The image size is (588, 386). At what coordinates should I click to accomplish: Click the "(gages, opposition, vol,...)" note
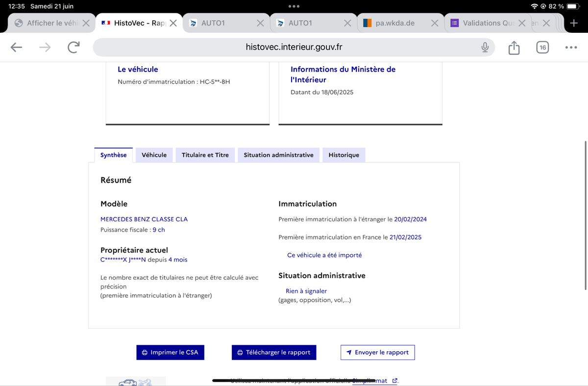[x=315, y=300]
